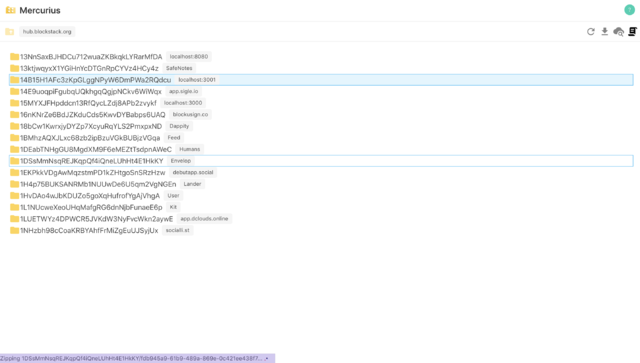Click the localhost:3000 tag
The height and width of the screenshot is (363, 640).
tap(183, 103)
